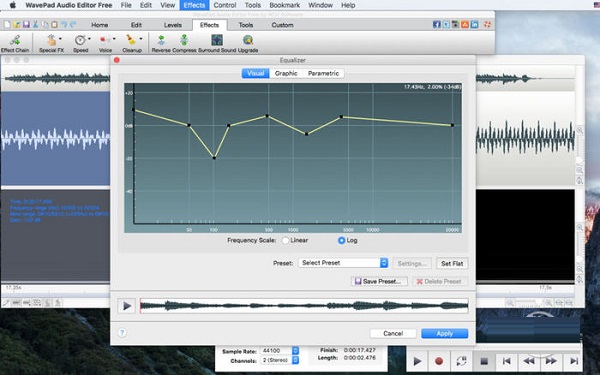The width and height of the screenshot is (600, 375).
Task: Click the Cleanup broom icon
Action: pos(131,40)
